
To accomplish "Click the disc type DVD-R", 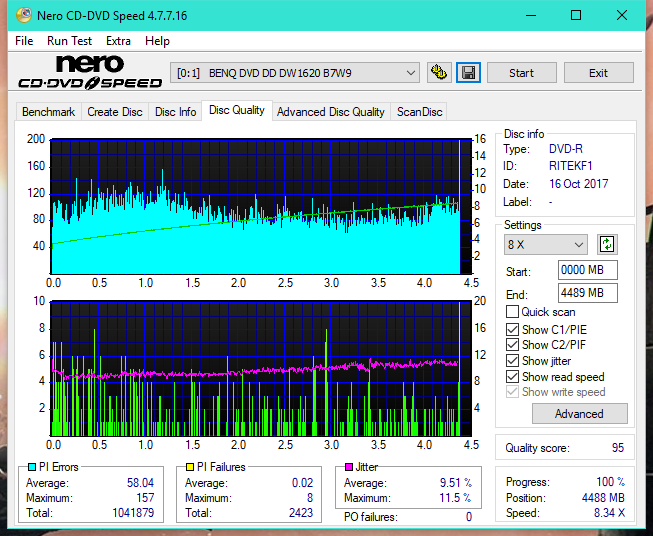I will [x=566, y=149].
